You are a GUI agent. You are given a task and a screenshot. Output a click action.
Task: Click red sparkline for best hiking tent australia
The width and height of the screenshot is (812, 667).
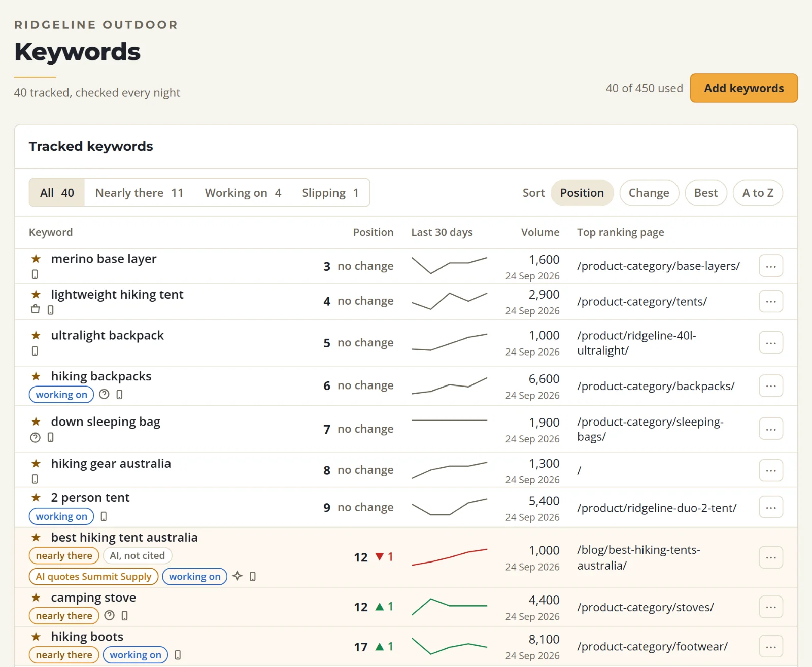pyautogui.click(x=450, y=557)
